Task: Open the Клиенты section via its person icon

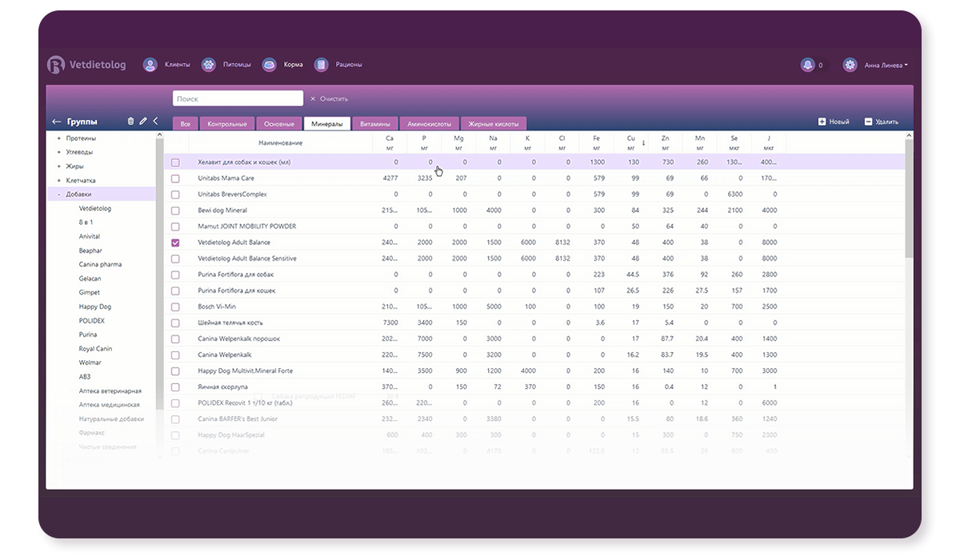Action: pyautogui.click(x=150, y=65)
